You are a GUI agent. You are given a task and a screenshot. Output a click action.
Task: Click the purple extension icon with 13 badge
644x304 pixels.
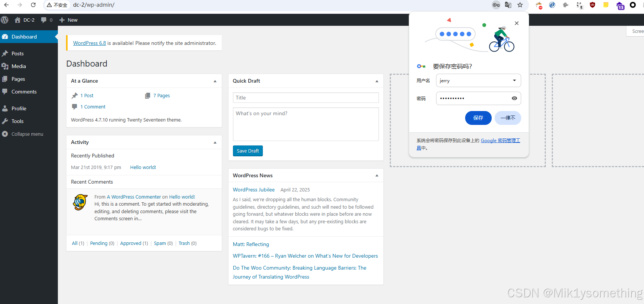point(620,6)
